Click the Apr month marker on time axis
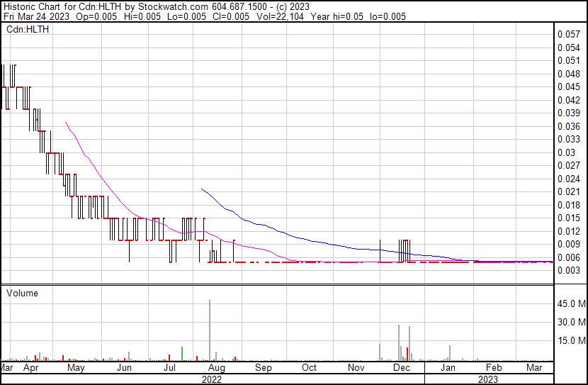 pos(30,368)
